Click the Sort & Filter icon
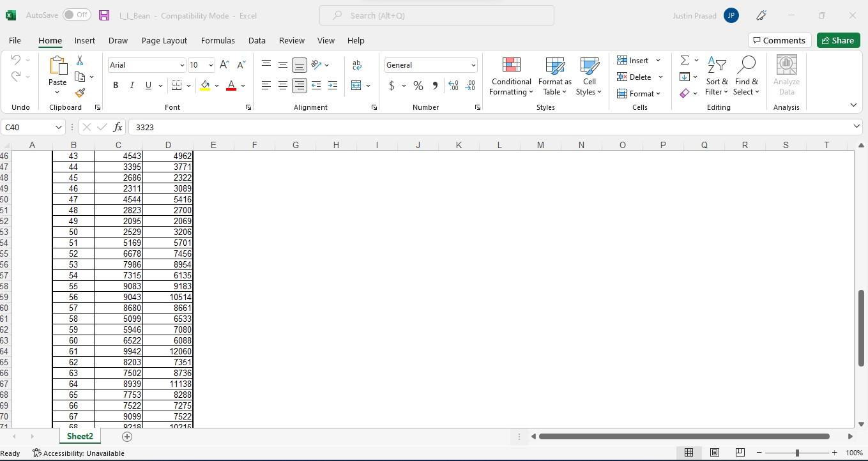868x461 pixels. [x=717, y=76]
